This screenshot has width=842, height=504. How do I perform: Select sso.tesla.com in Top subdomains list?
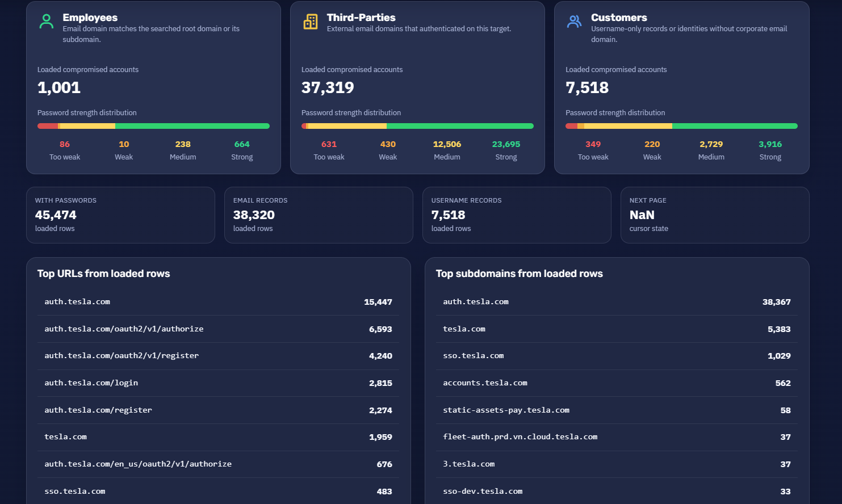coord(617,356)
